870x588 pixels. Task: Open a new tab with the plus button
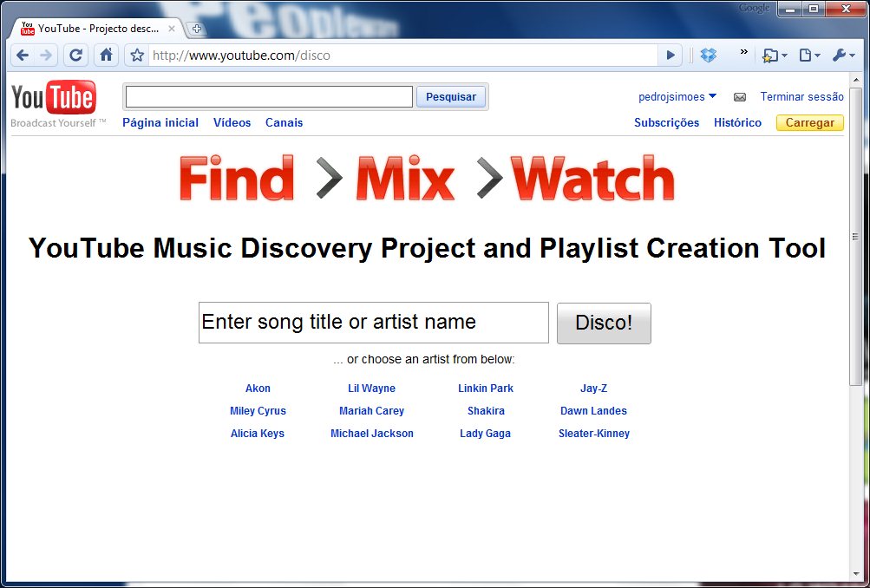(x=196, y=29)
